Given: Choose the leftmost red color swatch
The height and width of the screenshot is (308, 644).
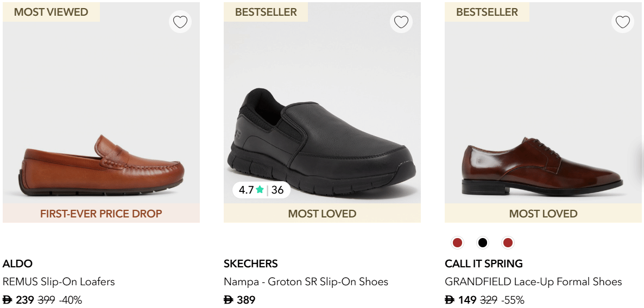Looking at the screenshot, I should (x=457, y=242).
